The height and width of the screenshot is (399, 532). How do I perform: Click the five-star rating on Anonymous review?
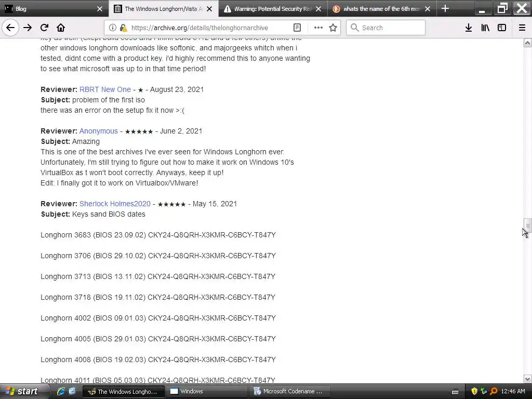tap(139, 131)
